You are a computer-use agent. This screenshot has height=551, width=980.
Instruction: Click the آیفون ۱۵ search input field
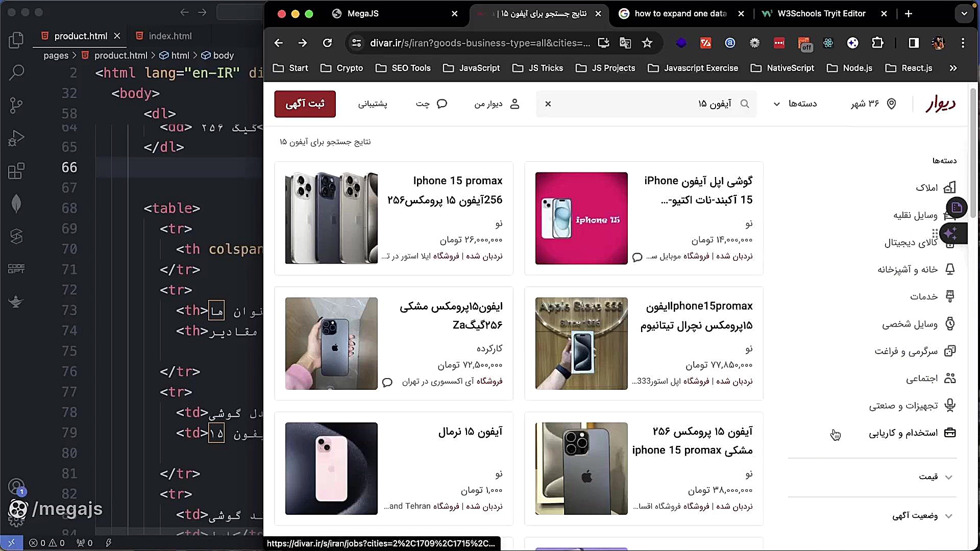(x=646, y=104)
